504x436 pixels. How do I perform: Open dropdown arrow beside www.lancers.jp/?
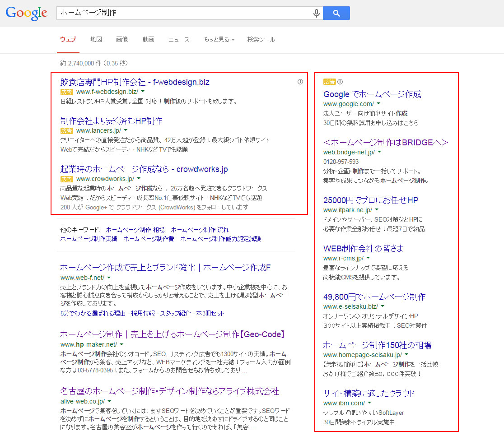(126, 130)
